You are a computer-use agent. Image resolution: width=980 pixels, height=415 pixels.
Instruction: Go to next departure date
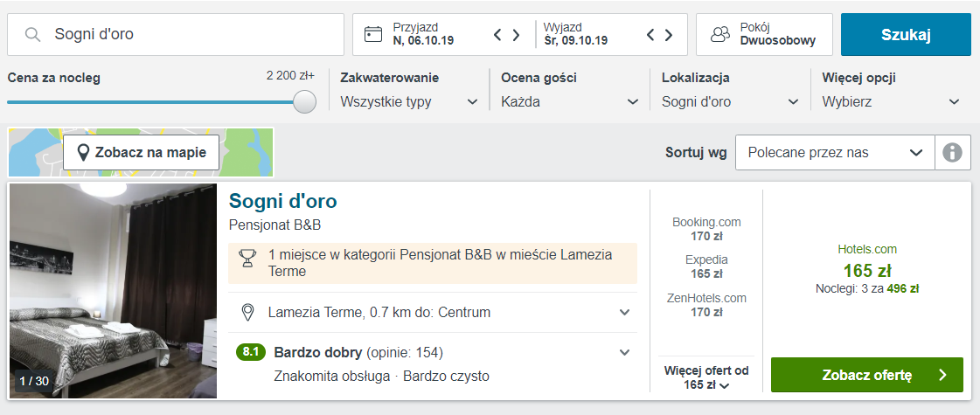[x=669, y=35]
